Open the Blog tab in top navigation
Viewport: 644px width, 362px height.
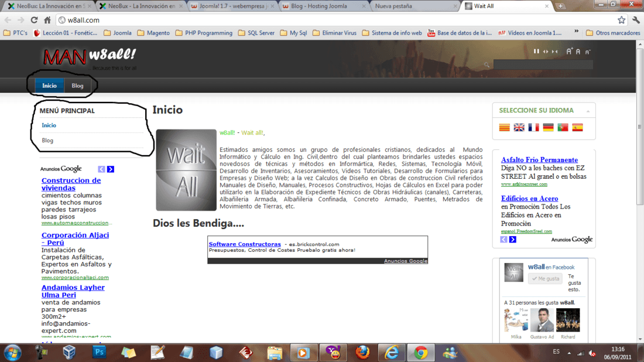coord(77,86)
